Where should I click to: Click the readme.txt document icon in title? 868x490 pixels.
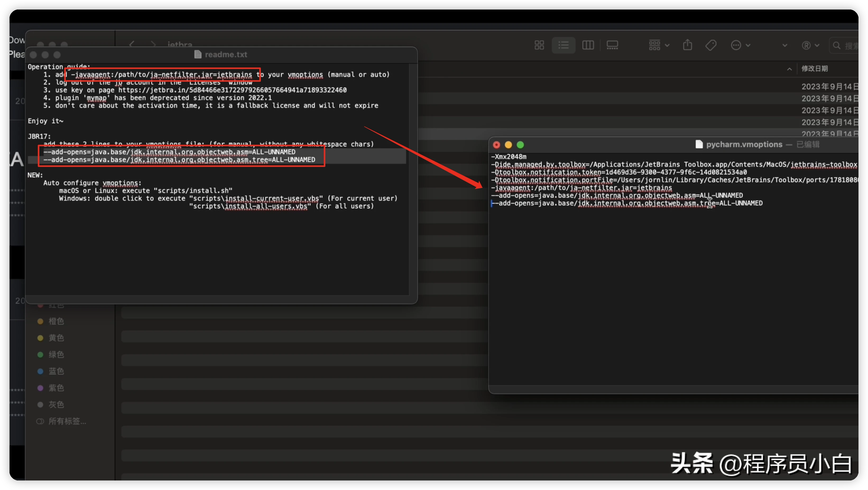coord(198,54)
